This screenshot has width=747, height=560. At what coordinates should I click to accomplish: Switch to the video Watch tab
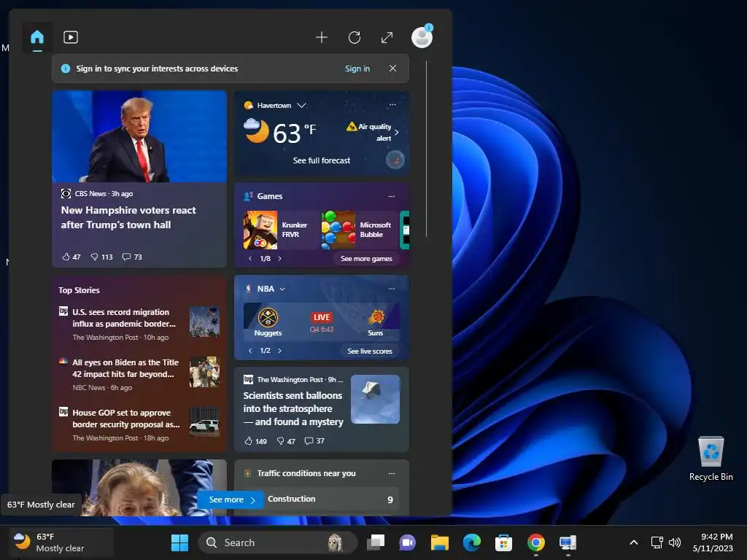pyautogui.click(x=71, y=37)
